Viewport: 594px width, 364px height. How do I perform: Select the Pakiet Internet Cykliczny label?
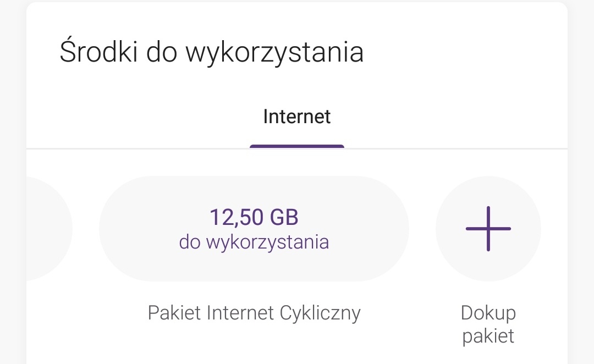[254, 313]
